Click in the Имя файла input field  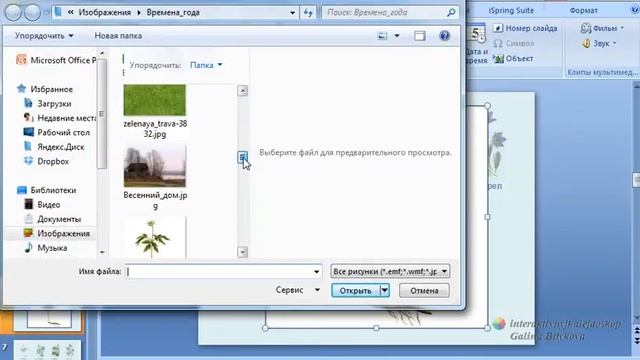click(223, 271)
